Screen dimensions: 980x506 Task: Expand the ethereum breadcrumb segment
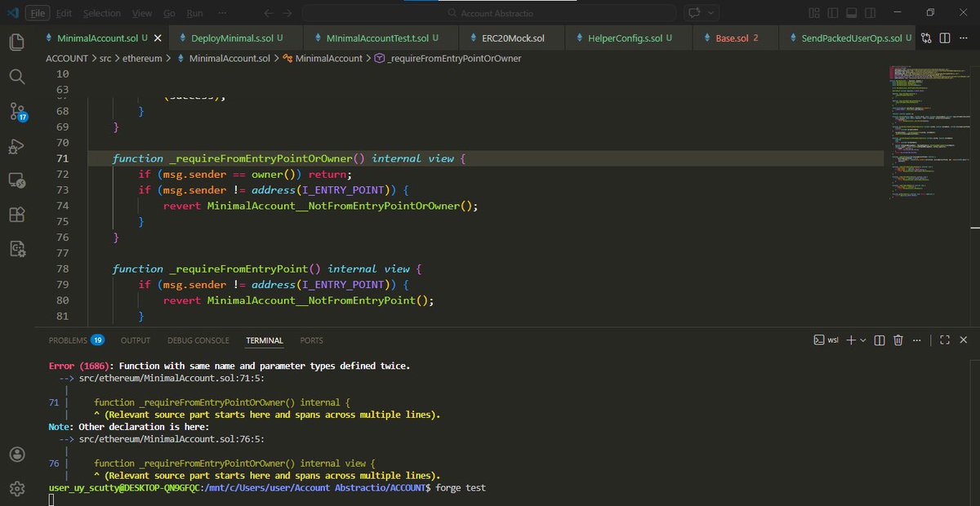click(x=144, y=59)
